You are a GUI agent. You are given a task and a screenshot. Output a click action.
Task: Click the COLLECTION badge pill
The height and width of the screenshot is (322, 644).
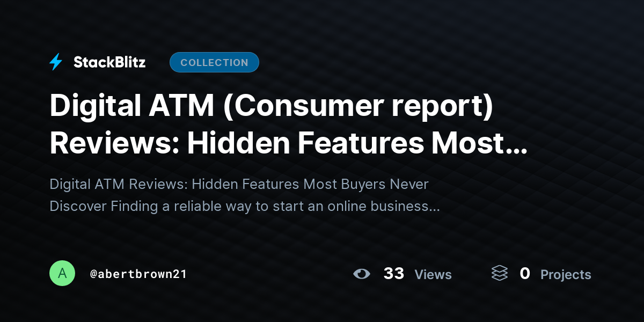[214, 62]
